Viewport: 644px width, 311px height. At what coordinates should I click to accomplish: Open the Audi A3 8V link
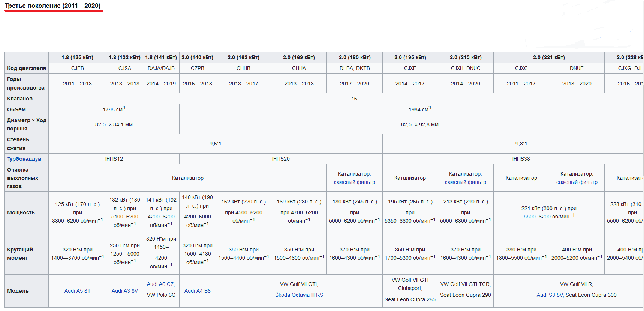tap(124, 291)
